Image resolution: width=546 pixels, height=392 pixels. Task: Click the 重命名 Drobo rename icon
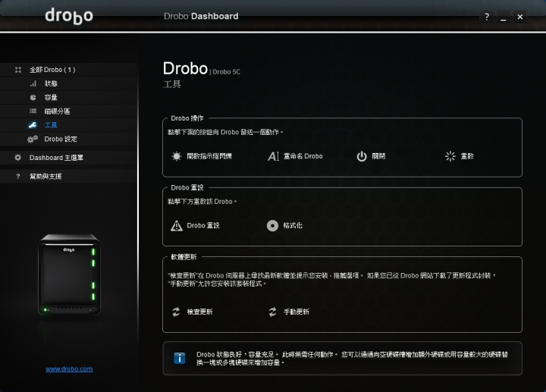[273, 156]
